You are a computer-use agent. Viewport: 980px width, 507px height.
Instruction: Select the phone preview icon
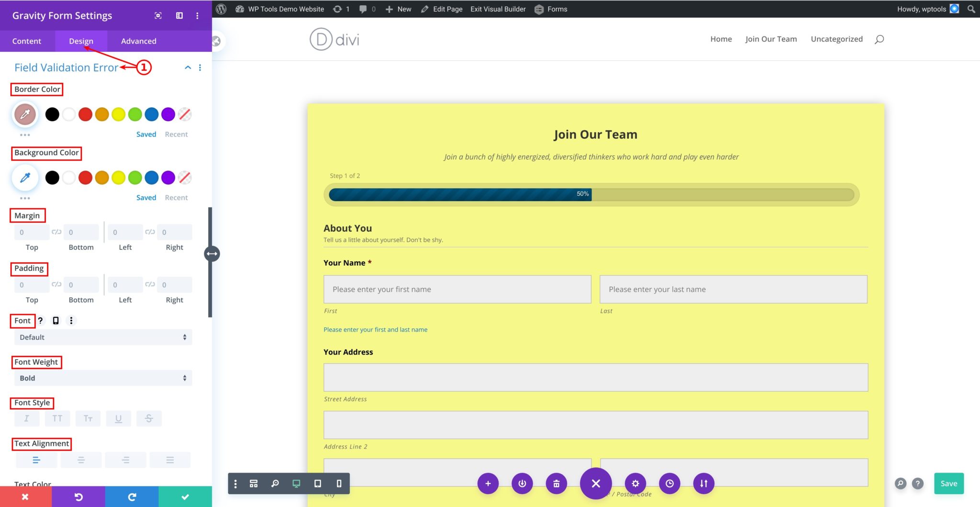click(x=339, y=484)
